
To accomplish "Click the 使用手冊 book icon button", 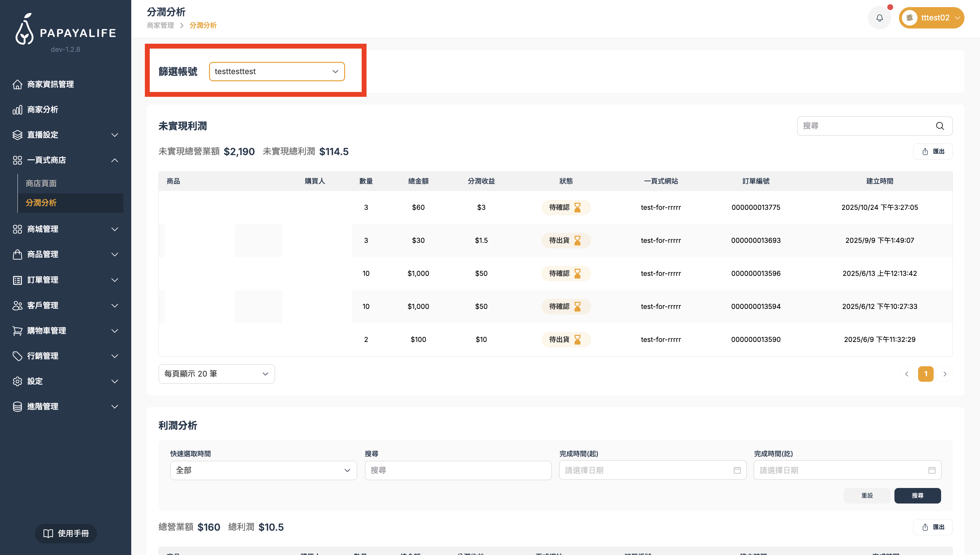I will [x=65, y=533].
